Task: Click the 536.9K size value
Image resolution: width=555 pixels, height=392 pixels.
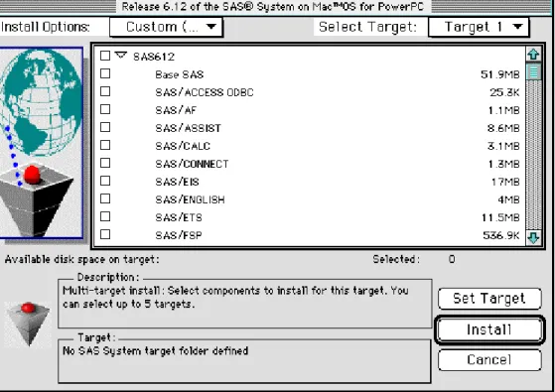Action: 501,235
